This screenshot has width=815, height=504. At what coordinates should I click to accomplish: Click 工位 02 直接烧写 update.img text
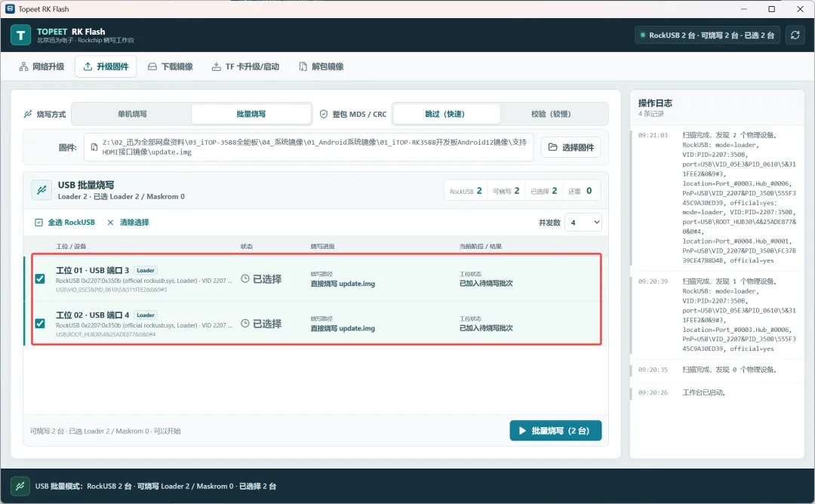click(343, 328)
